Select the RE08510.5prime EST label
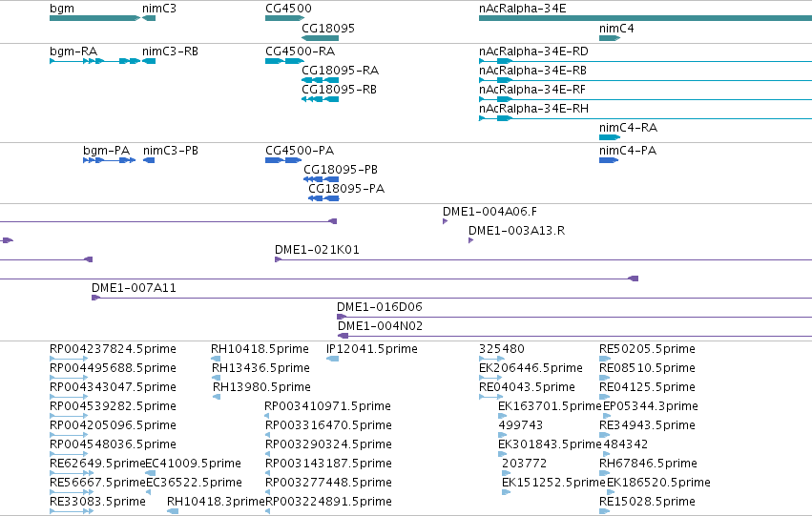 click(x=647, y=368)
